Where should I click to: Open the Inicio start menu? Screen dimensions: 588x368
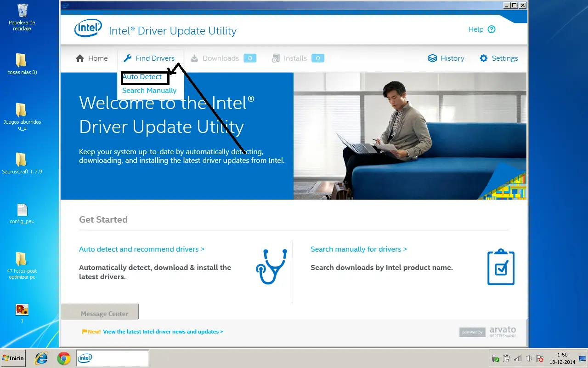[13, 358]
